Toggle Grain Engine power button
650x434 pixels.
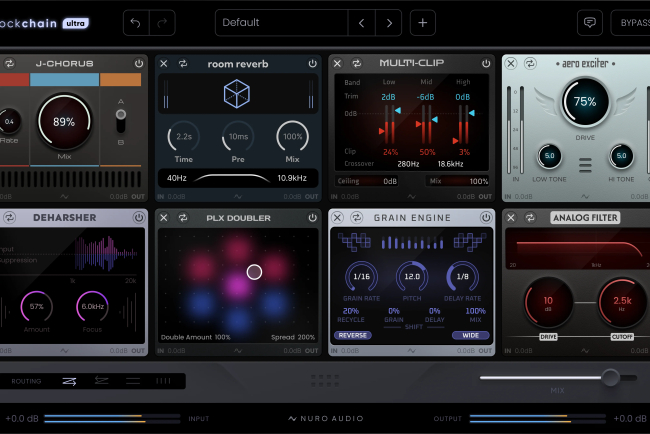click(486, 218)
